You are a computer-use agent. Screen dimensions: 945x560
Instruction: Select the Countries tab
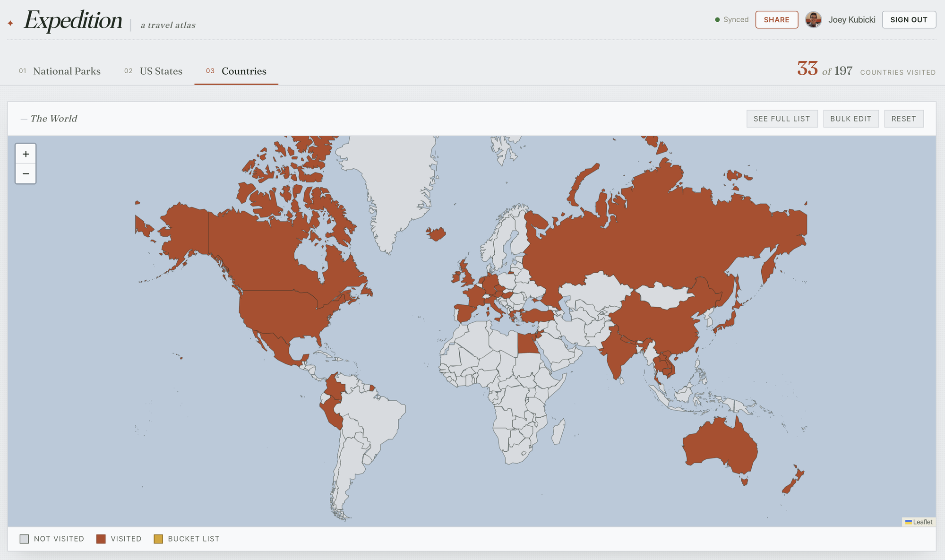click(x=236, y=71)
